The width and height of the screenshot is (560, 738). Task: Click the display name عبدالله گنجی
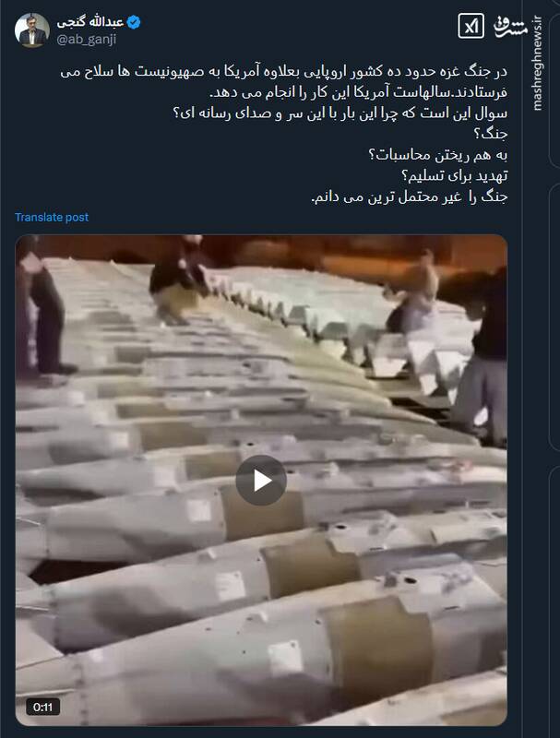89,22
